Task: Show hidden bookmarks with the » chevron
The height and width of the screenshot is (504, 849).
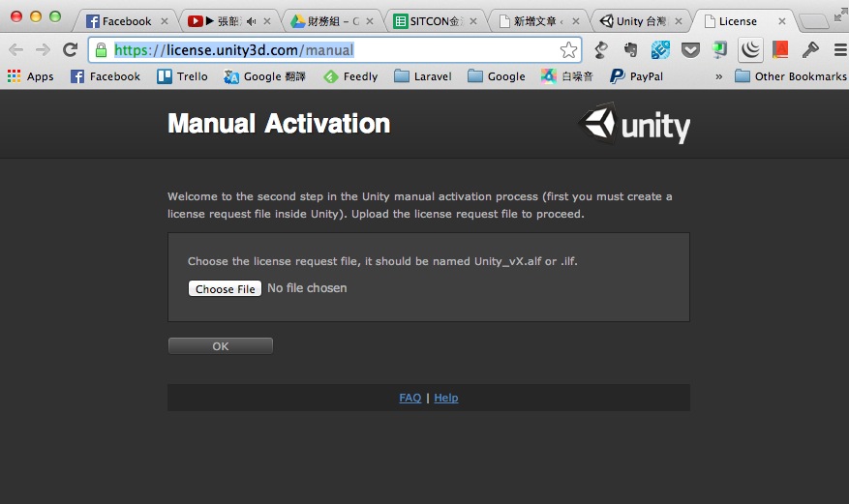Action: point(718,76)
